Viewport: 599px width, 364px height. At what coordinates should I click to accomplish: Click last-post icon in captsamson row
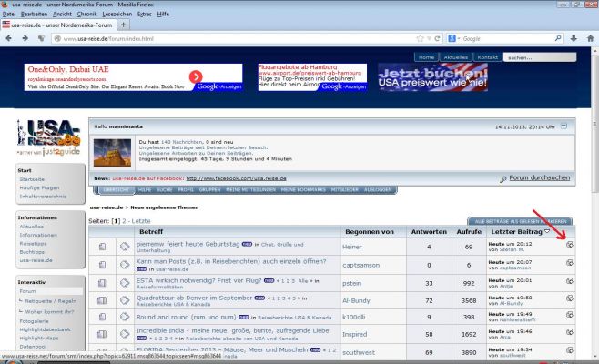click(x=570, y=262)
